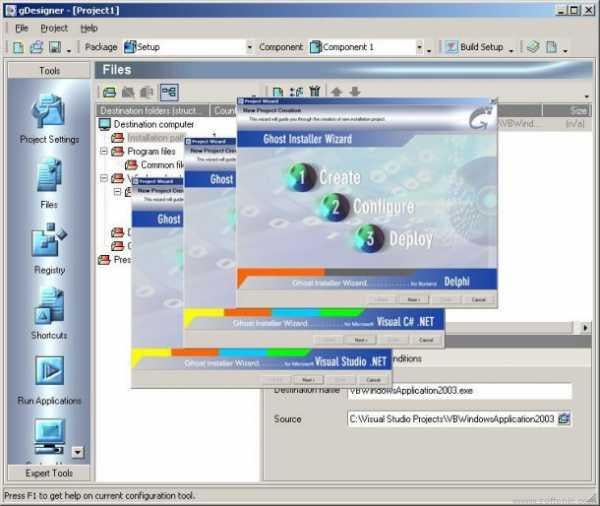Click the move down arrow icon
Viewport: 600px width, 506px height.
pos(355,91)
